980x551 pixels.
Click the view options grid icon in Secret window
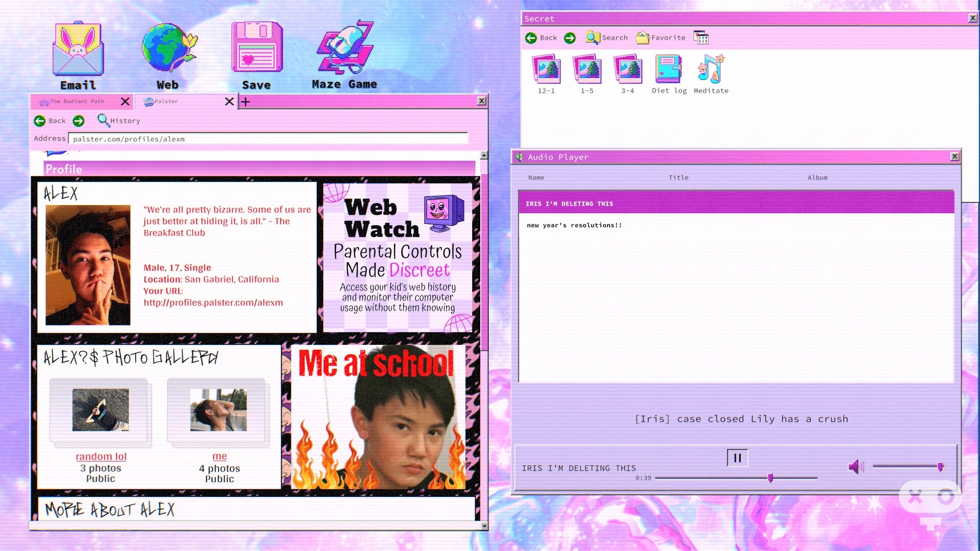pos(701,37)
